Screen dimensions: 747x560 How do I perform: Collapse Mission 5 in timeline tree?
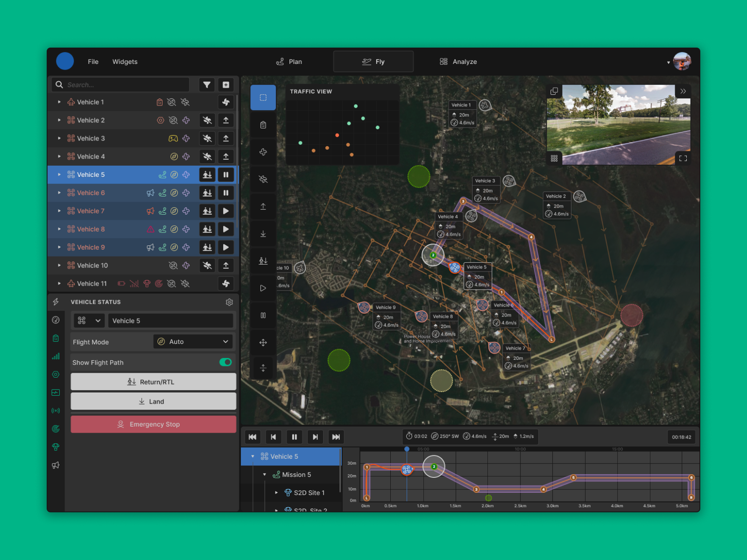(265, 475)
